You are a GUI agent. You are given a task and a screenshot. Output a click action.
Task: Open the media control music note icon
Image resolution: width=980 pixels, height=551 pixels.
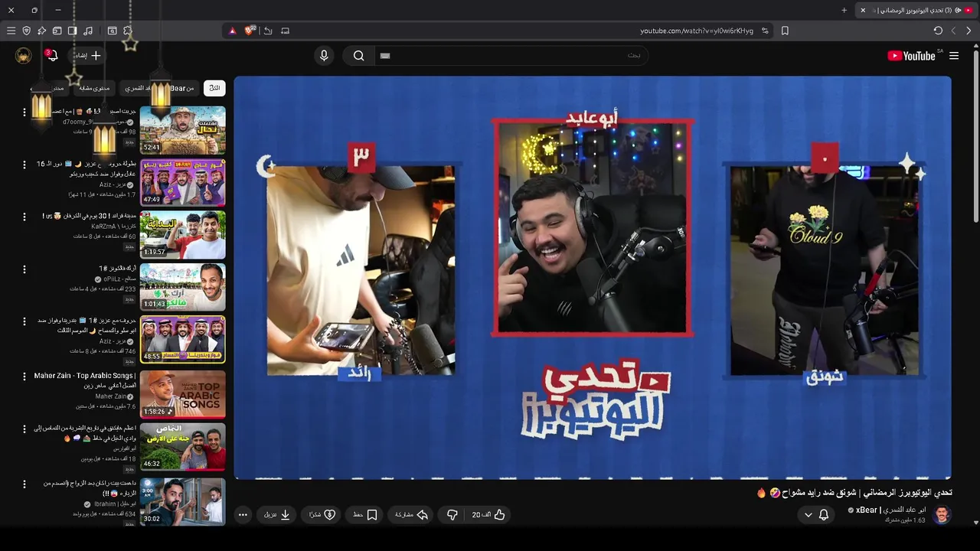[x=88, y=31]
